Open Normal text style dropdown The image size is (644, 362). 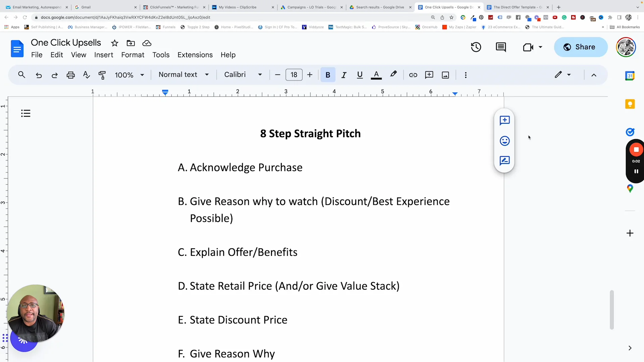click(x=183, y=75)
